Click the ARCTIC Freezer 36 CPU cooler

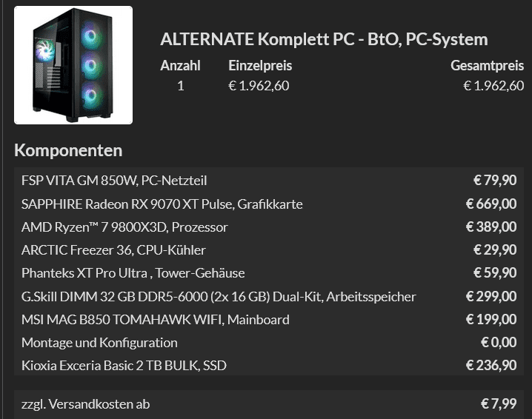point(113,249)
